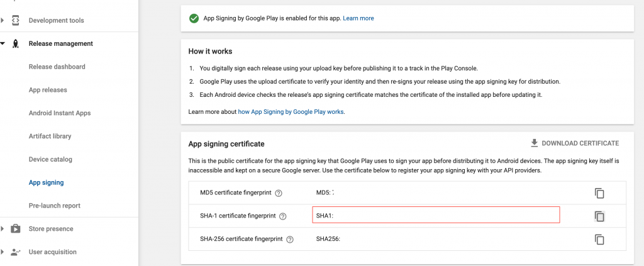This screenshot has width=644, height=266.
Task: Copy the SHA-1 certificate fingerprint
Action: coord(599,216)
